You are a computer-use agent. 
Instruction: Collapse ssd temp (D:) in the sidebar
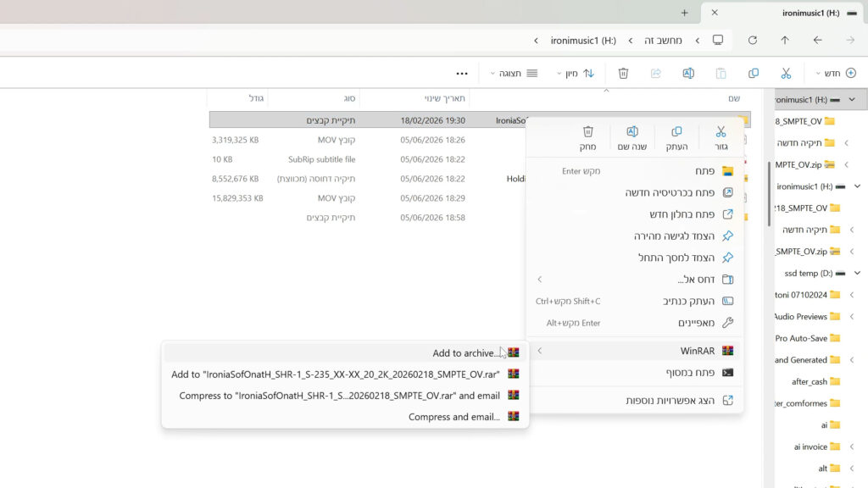tap(857, 274)
